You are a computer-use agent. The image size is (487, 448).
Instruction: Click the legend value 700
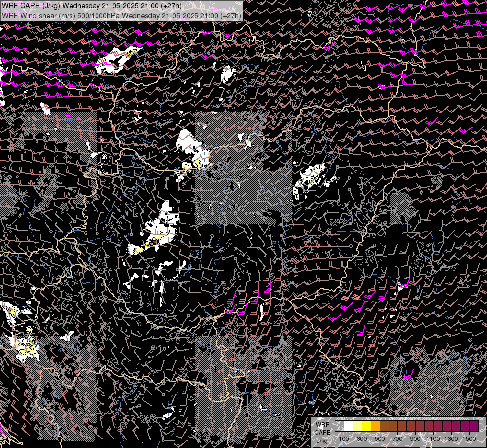tap(397, 439)
